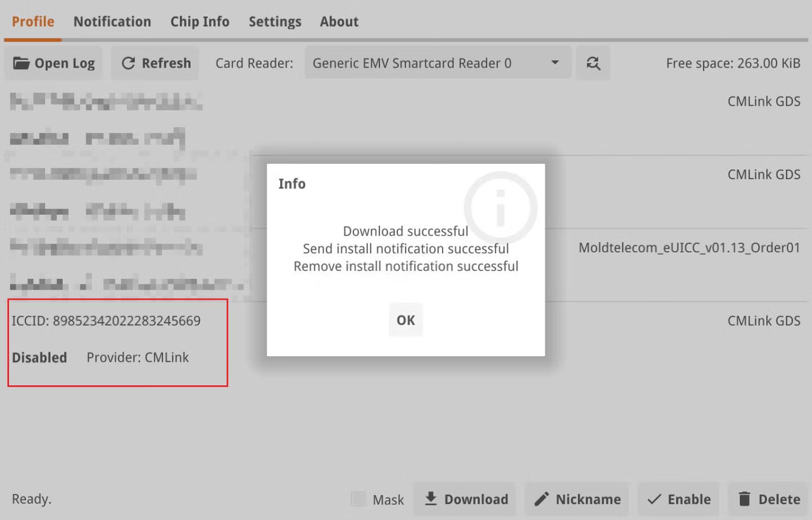Click the Enable checkmark icon
This screenshot has width=812, height=520.
click(x=654, y=499)
